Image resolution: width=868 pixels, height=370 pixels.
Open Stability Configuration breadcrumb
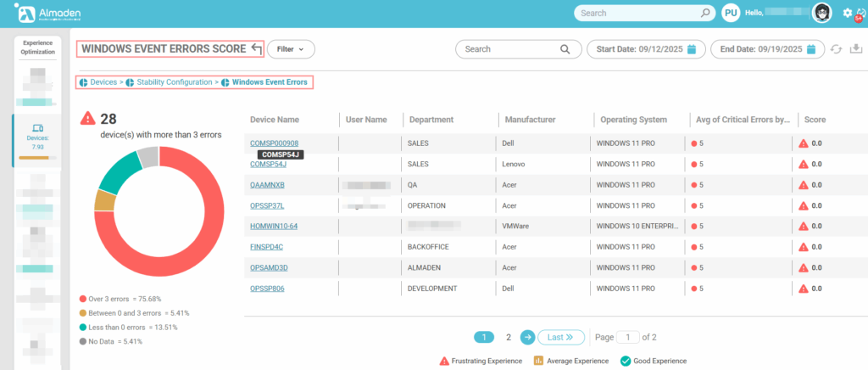point(174,82)
